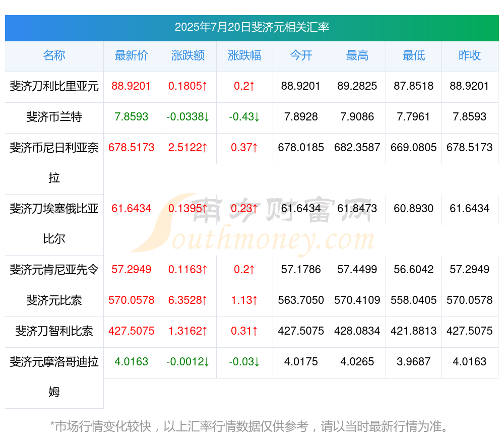Click low value 56.6042
The image size is (504, 442).
pos(414,269)
